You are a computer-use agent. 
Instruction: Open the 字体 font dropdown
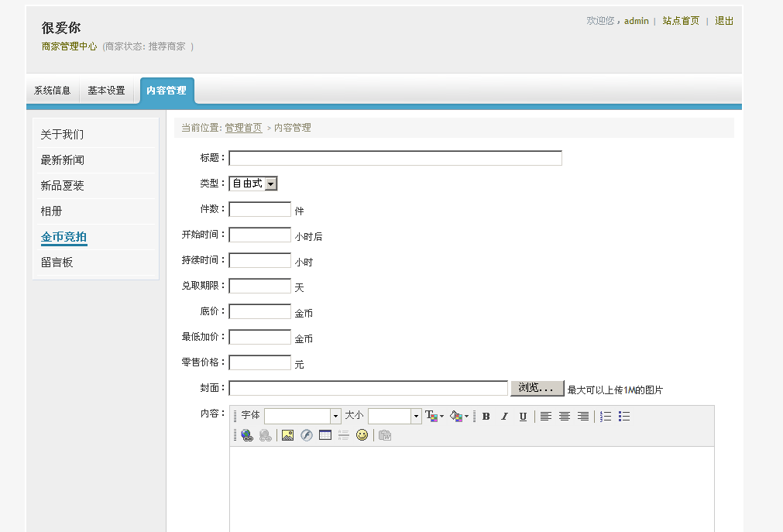pyautogui.click(x=335, y=416)
